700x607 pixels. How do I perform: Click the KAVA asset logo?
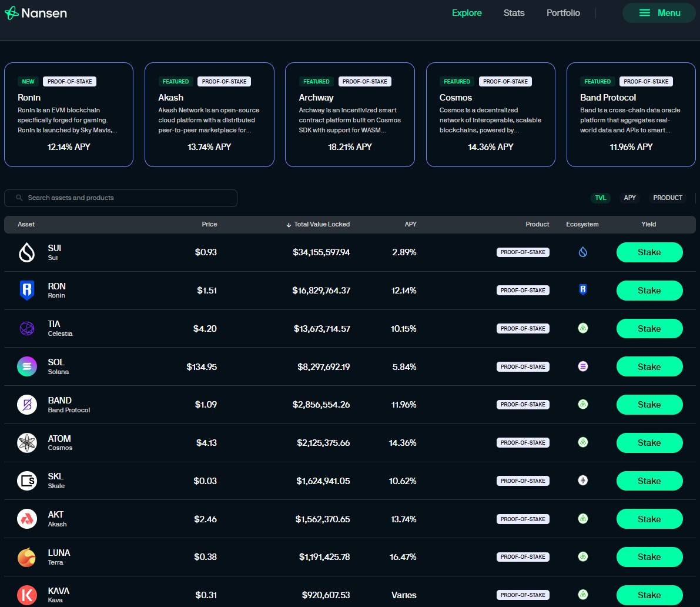click(x=27, y=595)
